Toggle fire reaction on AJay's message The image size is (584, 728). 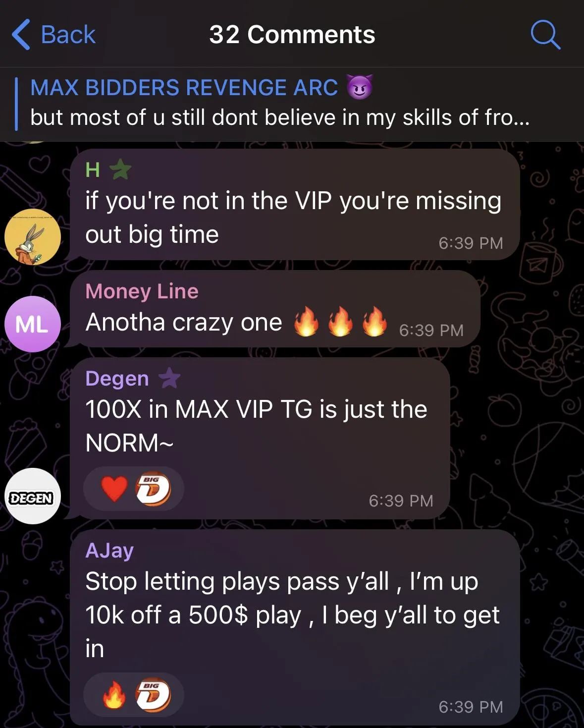tap(114, 695)
